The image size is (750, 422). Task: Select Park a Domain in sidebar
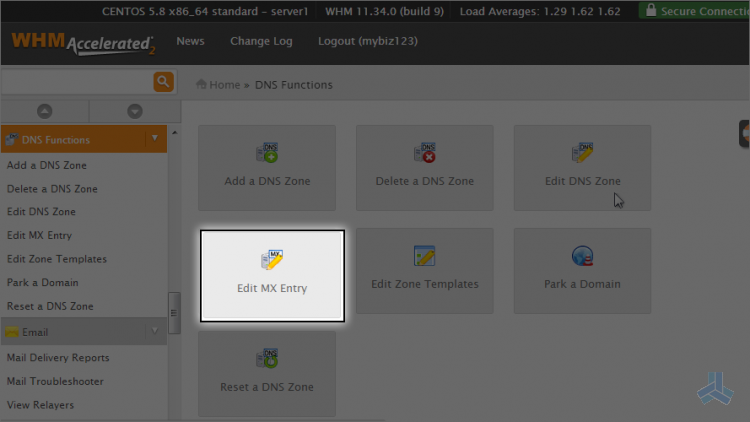point(43,282)
